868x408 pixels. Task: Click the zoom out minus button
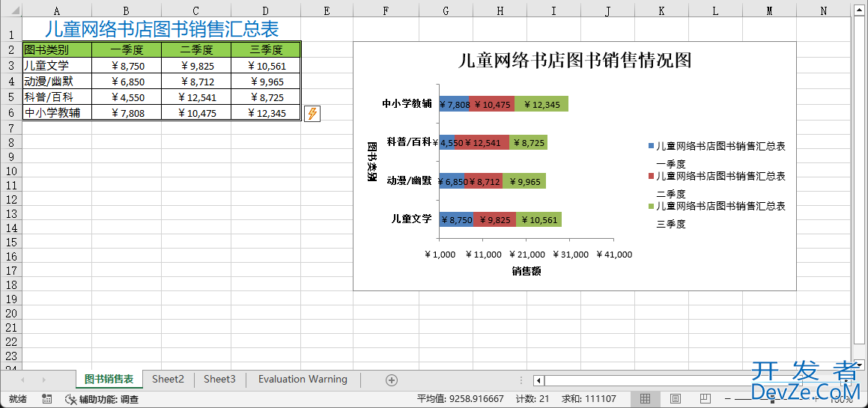point(728,398)
